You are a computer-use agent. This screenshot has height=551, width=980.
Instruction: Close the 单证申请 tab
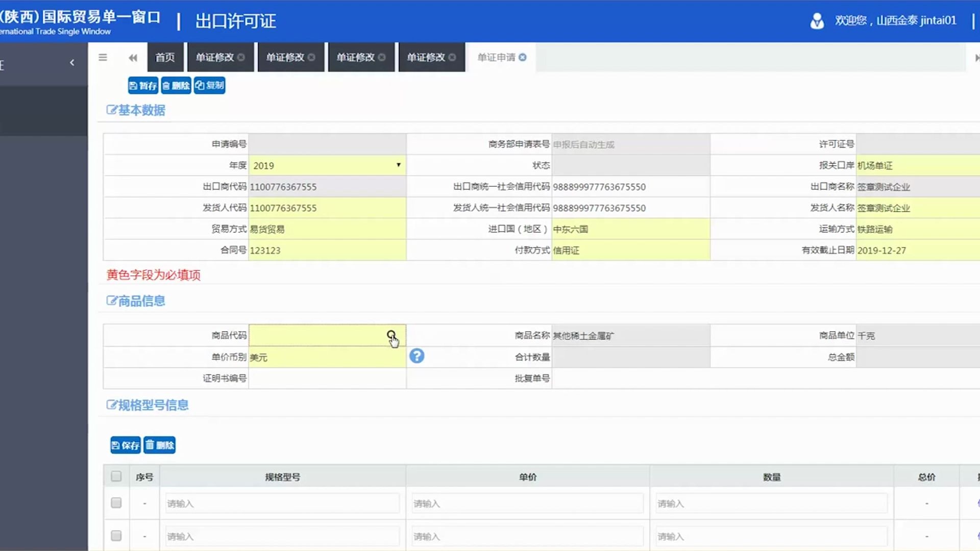pyautogui.click(x=523, y=57)
